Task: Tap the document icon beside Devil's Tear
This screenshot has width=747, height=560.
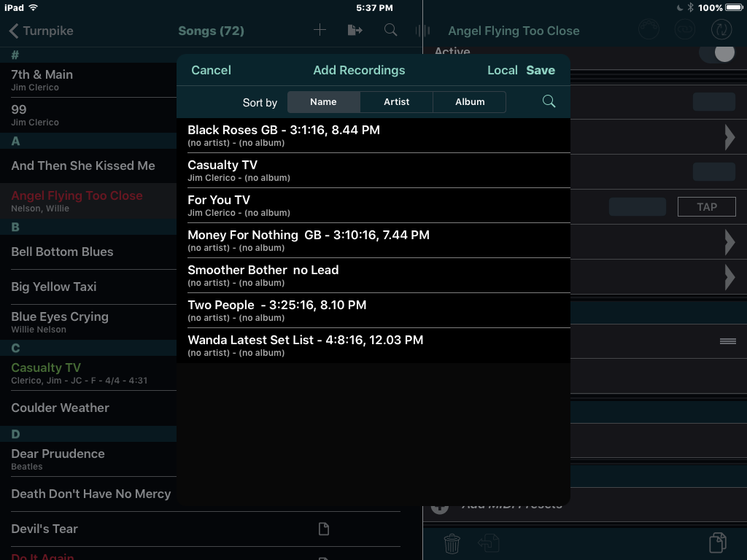Action: pyautogui.click(x=324, y=529)
